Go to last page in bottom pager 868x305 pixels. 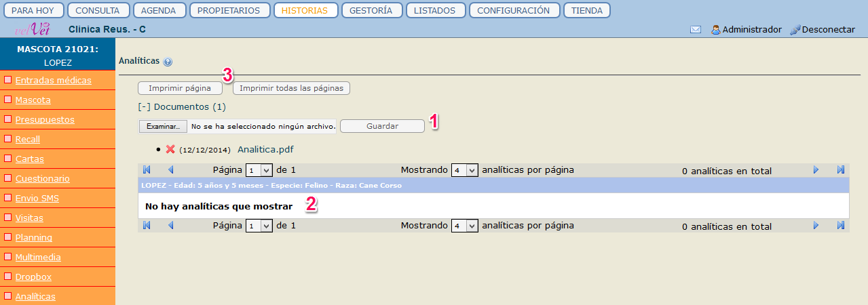841,226
